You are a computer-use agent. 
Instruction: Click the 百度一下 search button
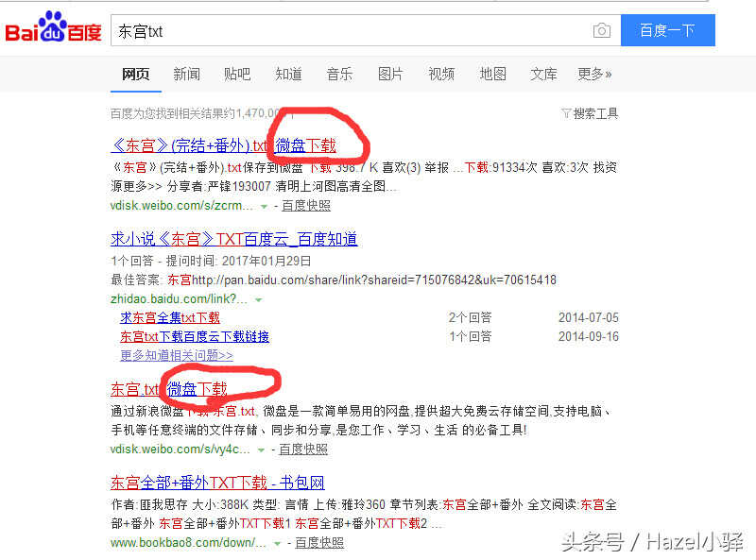668,30
